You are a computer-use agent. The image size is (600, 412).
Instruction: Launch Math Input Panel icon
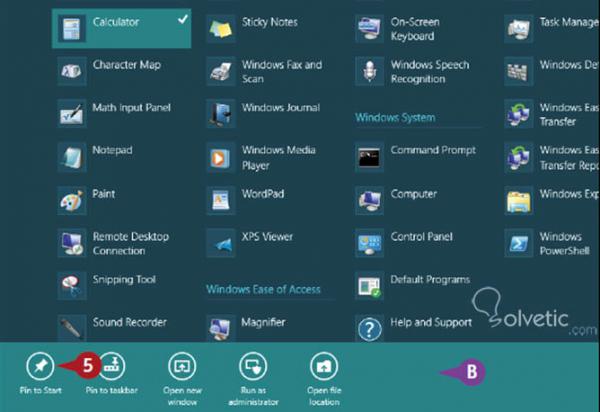pyautogui.click(x=72, y=114)
